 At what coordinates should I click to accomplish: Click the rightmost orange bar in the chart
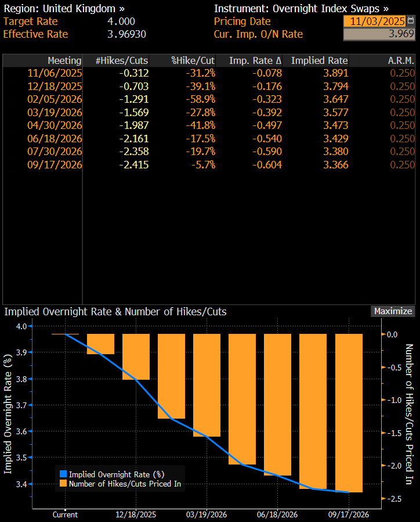tap(349, 412)
